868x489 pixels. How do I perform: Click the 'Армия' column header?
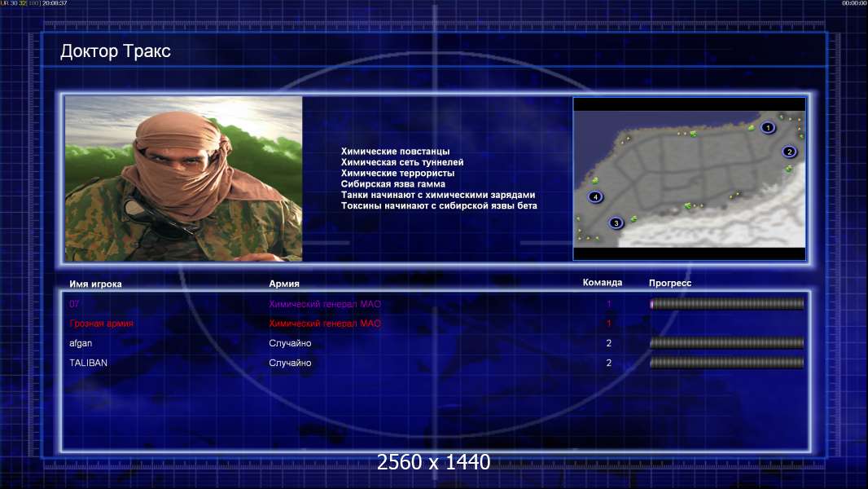[284, 284]
